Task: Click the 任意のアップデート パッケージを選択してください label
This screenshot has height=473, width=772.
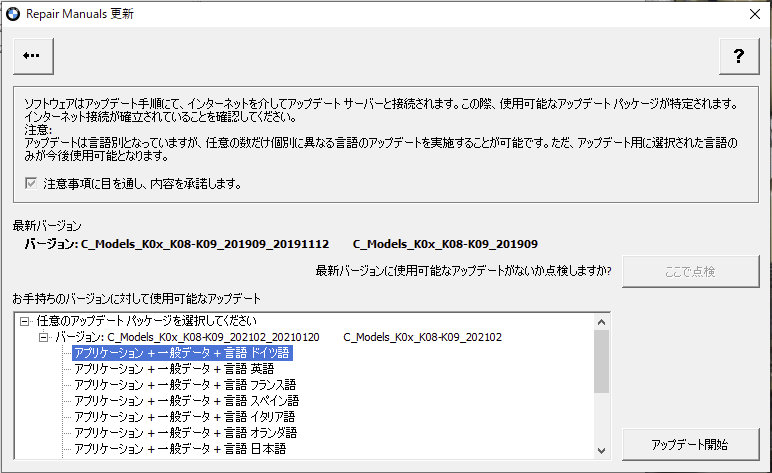Action: pyautogui.click(x=147, y=321)
